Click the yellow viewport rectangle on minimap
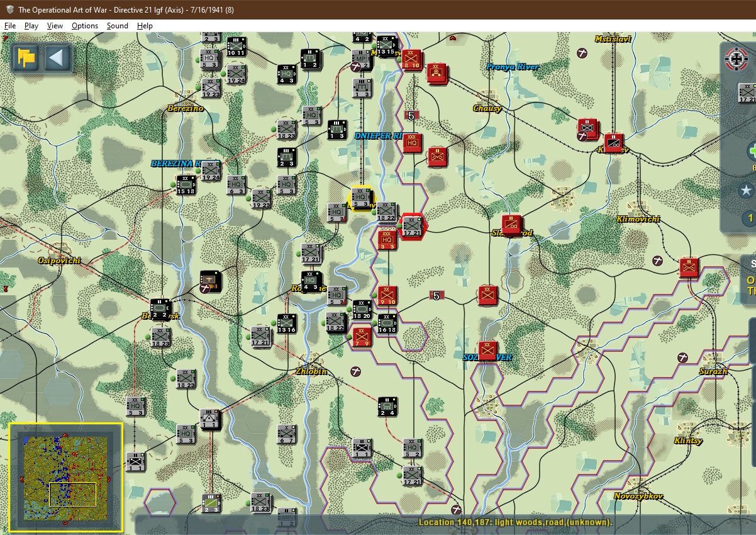 coord(72,494)
